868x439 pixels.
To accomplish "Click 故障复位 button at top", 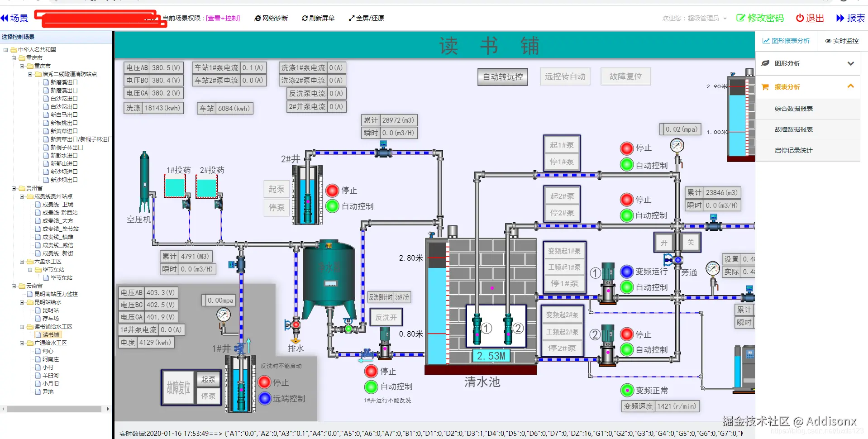I will click(x=626, y=76).
